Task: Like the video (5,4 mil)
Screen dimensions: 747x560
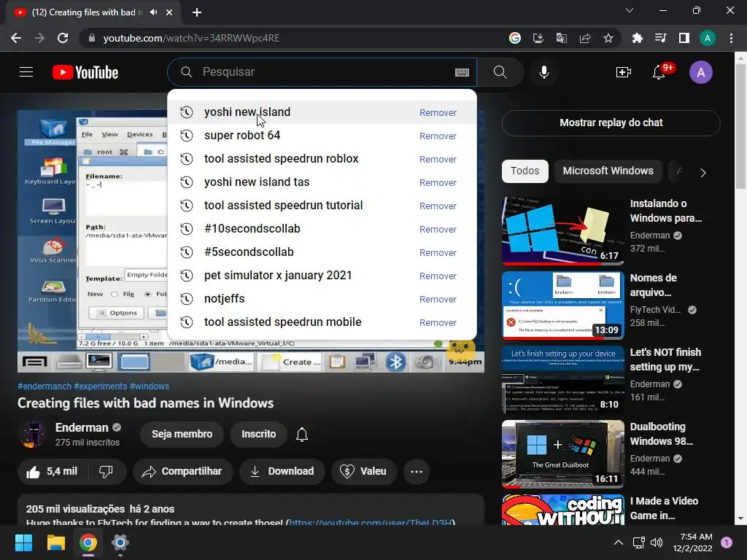Action: pyautogui.click(x=52, y=472)
